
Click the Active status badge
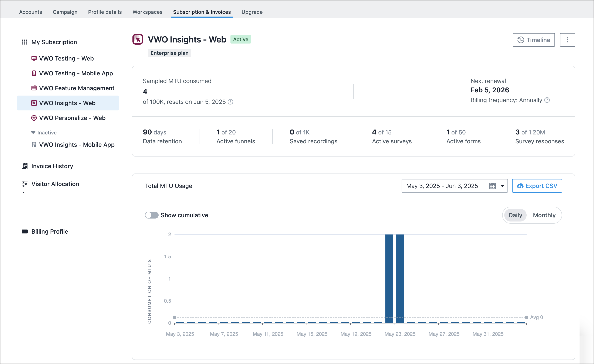[x=241, y=40]
